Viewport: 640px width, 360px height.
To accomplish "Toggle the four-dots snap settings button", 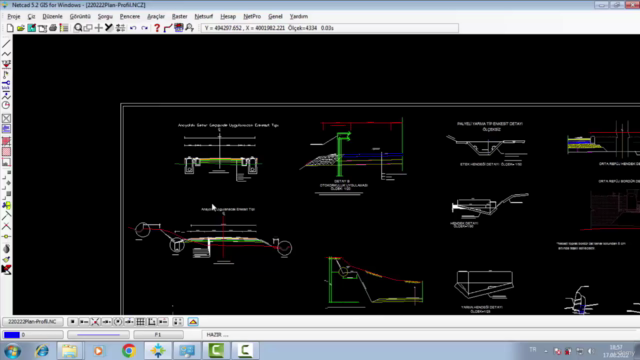I will (x=178, y=322).
